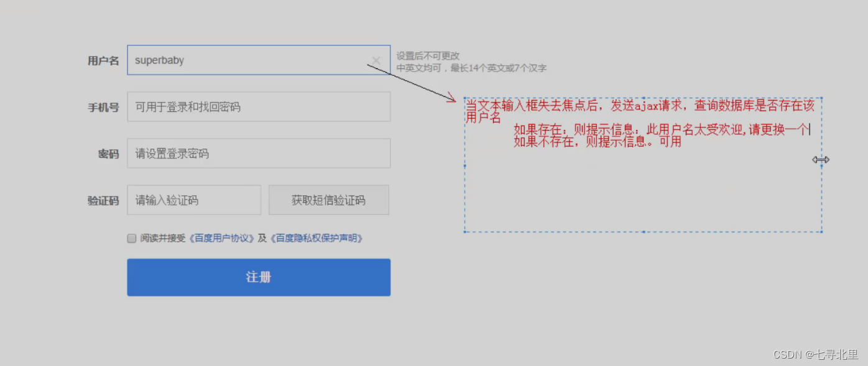Click the 手机号 field label
868x366 pixels.
pyautogui.click(x=103, y=106)
